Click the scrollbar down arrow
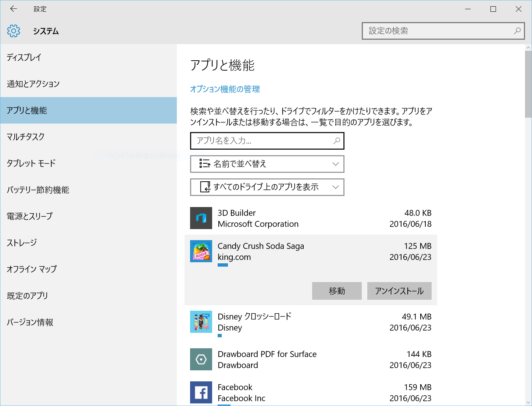The height and width of the screenshot is (406, 532). pyautogui.click(x=528, y=402)
